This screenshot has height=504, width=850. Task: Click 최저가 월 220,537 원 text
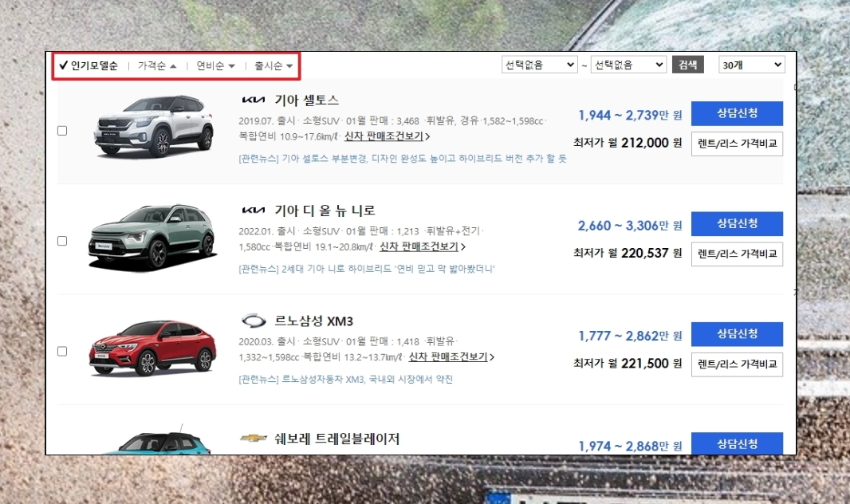coord(628,253)
